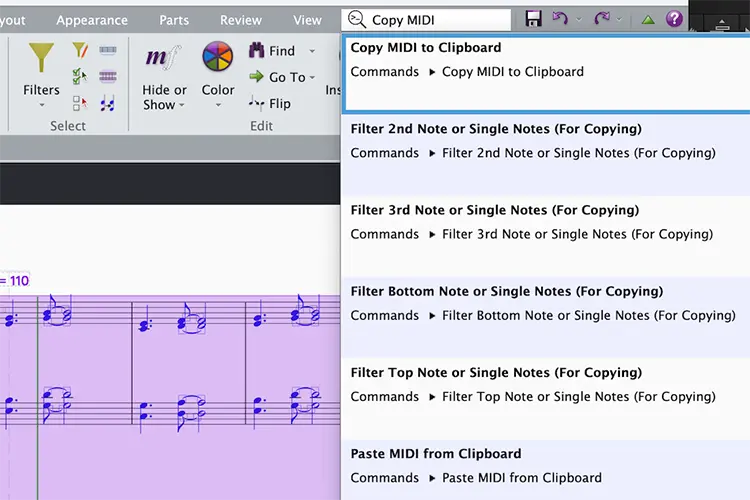Open help via purple question mark

click(x=674, y=19)
